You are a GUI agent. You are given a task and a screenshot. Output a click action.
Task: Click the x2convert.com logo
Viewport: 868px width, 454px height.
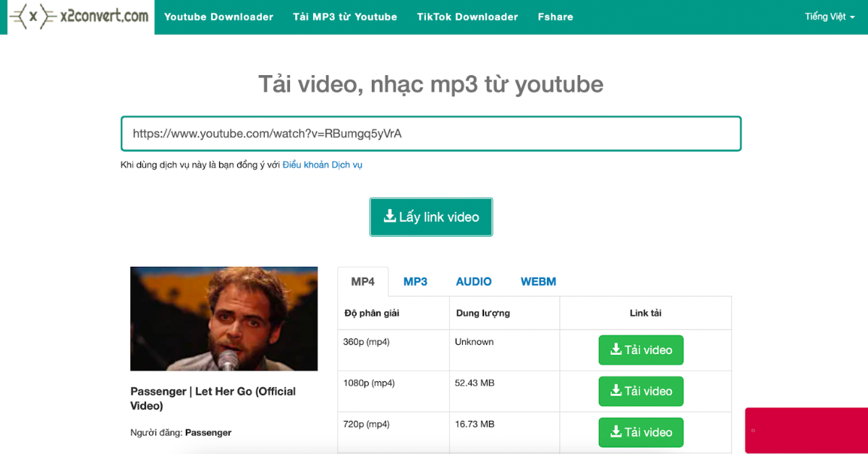tap(81, 16)
